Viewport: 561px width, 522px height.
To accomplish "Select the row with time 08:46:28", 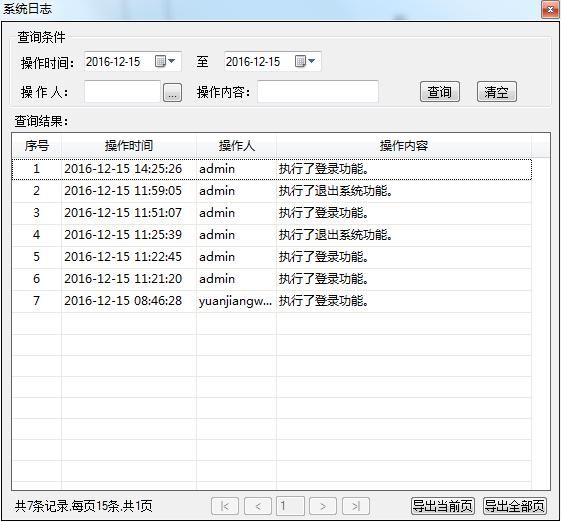I will [272, 301].
